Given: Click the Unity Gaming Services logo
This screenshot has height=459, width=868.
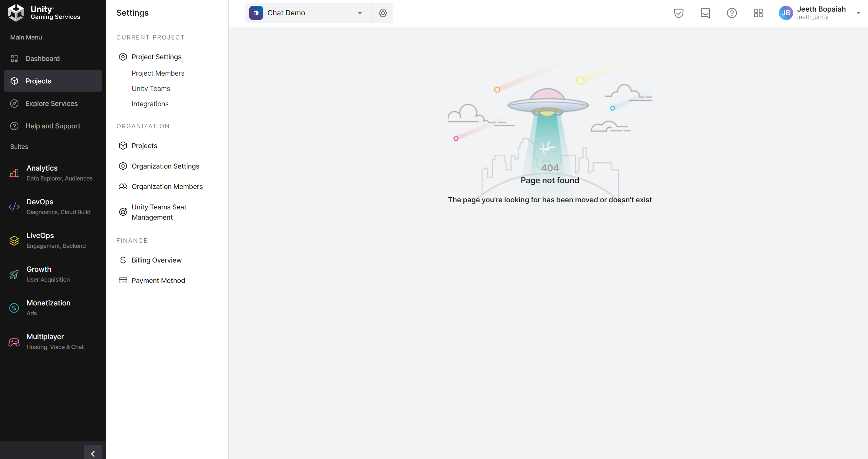Looking at the screenshot, I should tap(44, 13).
